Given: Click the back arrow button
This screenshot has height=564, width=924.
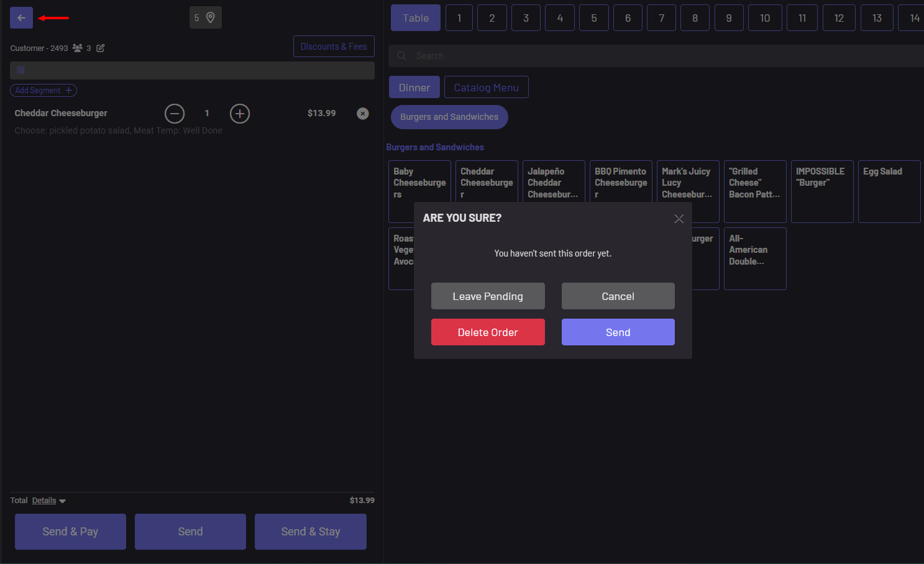Looking at the screenshot, I should [21, 18].
